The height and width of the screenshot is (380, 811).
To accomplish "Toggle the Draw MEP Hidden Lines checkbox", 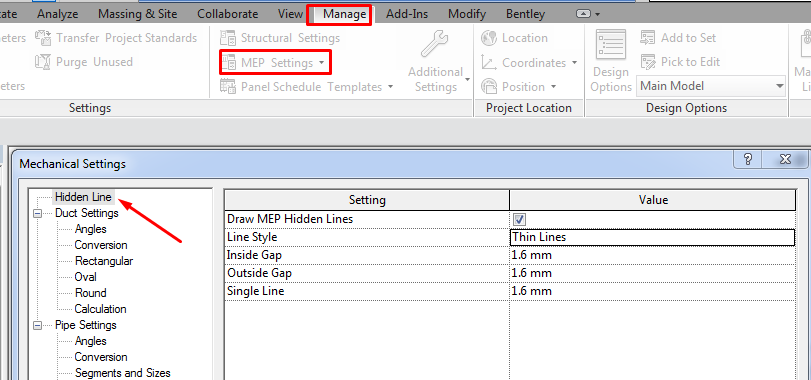I will pyautogui.click(x=519, y=220).
